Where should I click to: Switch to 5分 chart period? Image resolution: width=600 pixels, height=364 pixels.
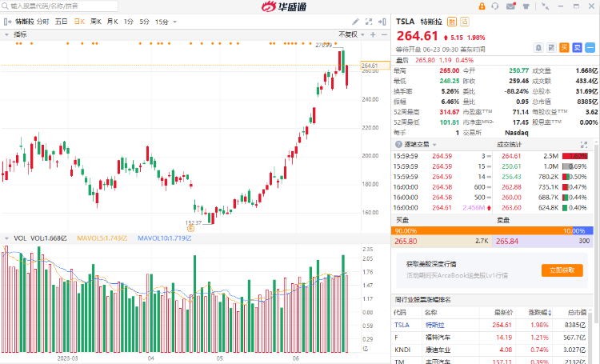point(144,22)
